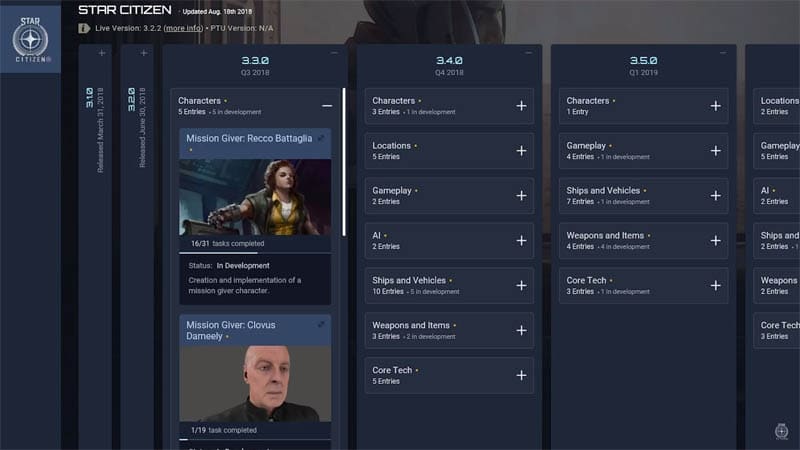Expand 3.5.0 Characters section
Screen dimensions: 800x450
click(x=715, y=106)
